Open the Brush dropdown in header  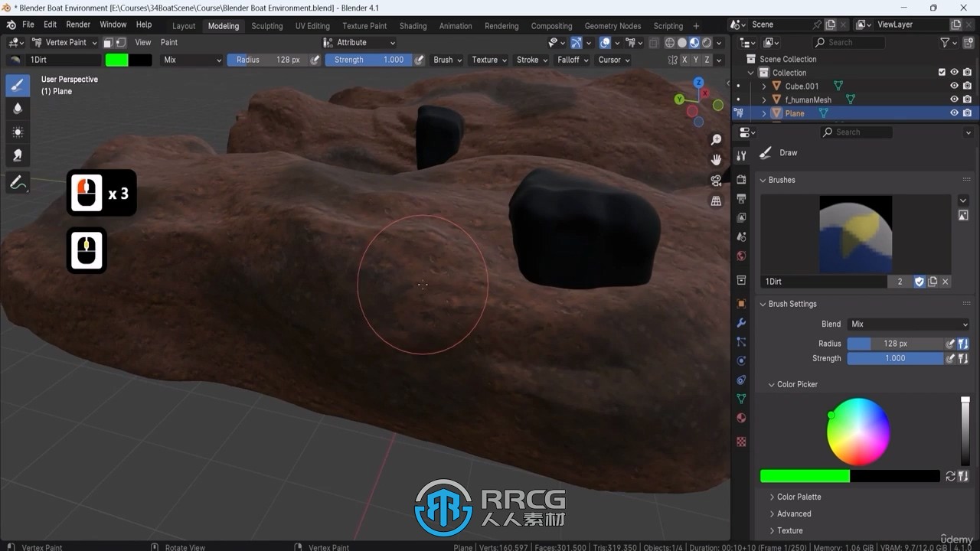pyautogui.click(x=448, y=60)
